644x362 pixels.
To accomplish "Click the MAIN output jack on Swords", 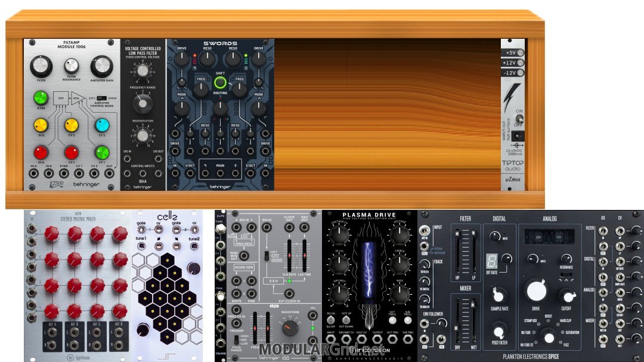I will click(x=220, y=174).
